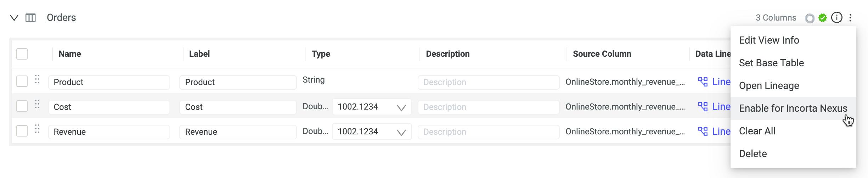Screen dimensions: 868x178
Task: Click the gray circle status icon
Action: click(810, 18)
